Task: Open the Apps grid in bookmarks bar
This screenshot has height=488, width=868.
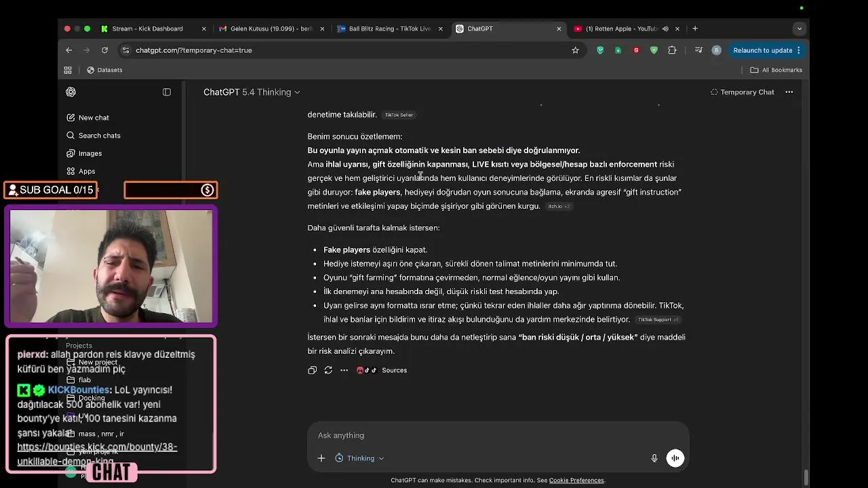Action: (x=68, y=70)
